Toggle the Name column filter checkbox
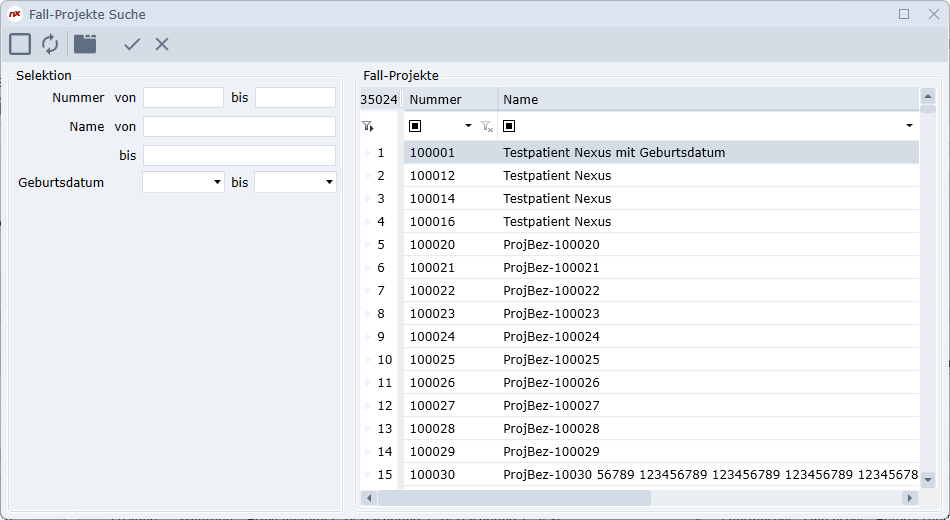 509,126
